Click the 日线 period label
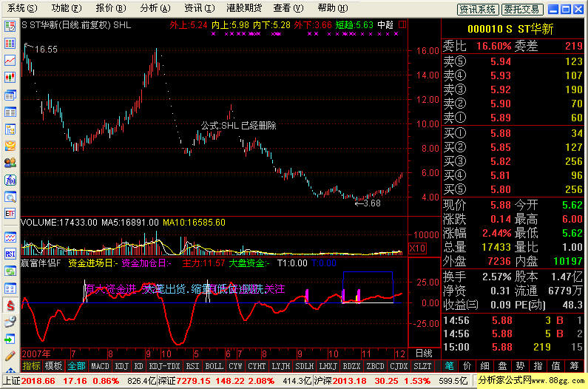The image size is (588, 389). [424, 354]
